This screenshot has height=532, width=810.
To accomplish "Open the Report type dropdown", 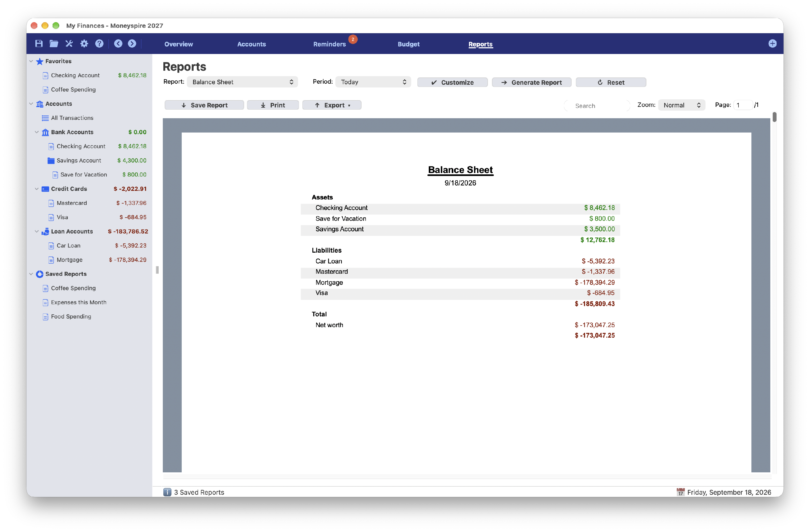I will coord(242,82).
